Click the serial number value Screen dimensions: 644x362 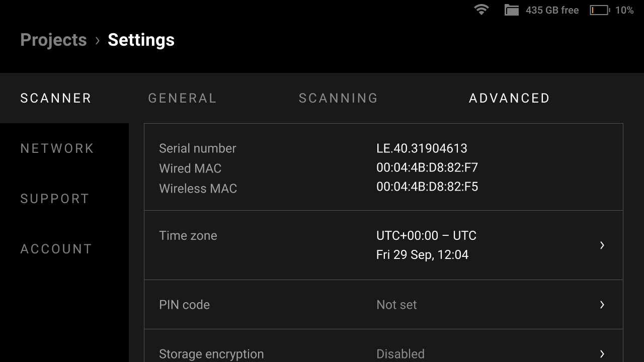(422, 148)
